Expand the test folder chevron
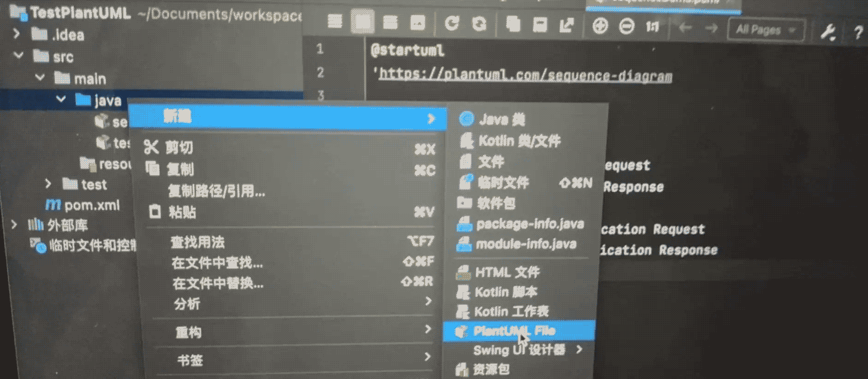868x379 pixels. 48,184
